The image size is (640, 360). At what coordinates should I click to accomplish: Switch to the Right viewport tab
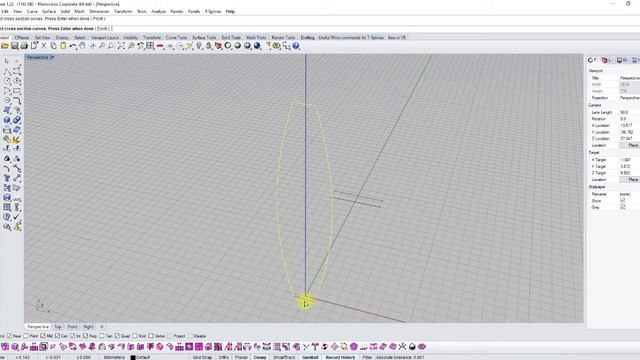[88, 327]
